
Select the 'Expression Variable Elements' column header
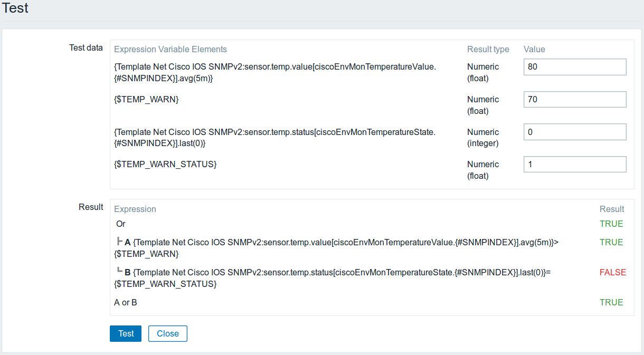(171, 49)
